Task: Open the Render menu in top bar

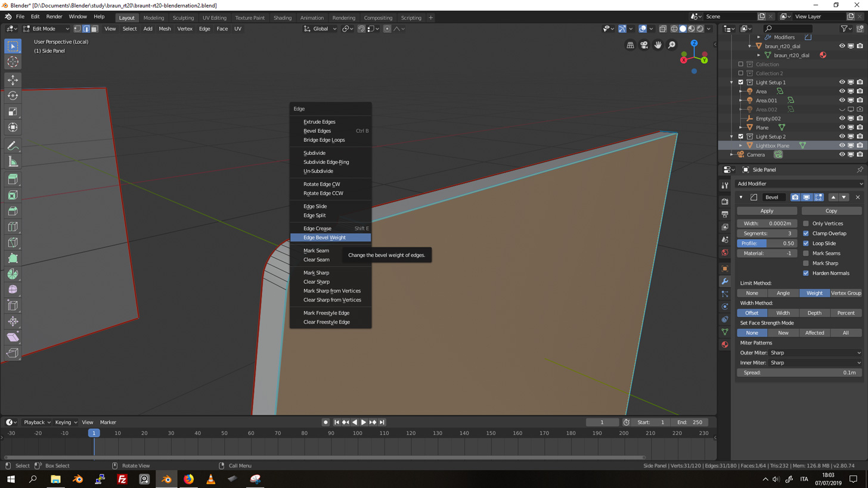Action: [54, 17]
